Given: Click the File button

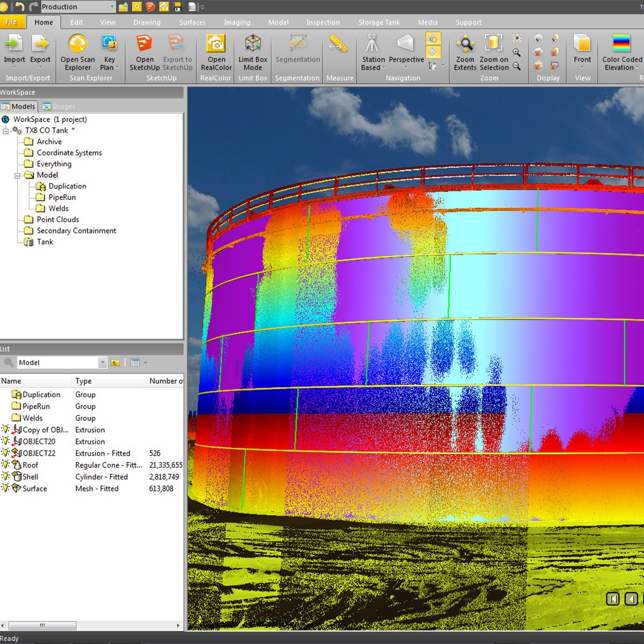Looking at the screenshot, I should click(x=11, y=22).
